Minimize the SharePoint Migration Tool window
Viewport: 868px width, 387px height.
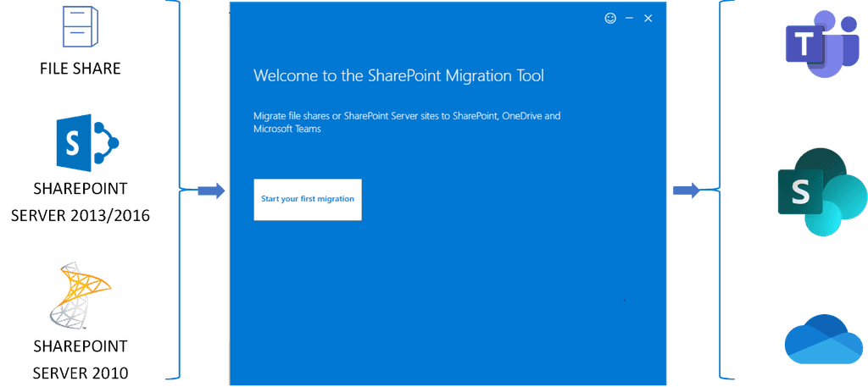click(x=629, y=19)
